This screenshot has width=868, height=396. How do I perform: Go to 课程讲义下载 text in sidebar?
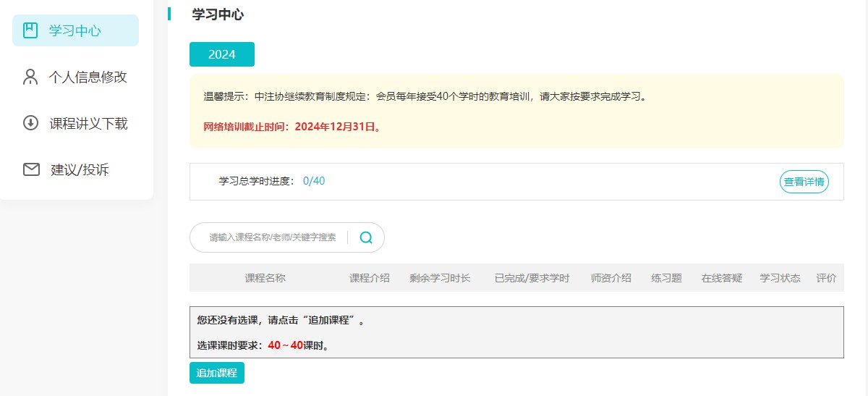click(88, 123)
